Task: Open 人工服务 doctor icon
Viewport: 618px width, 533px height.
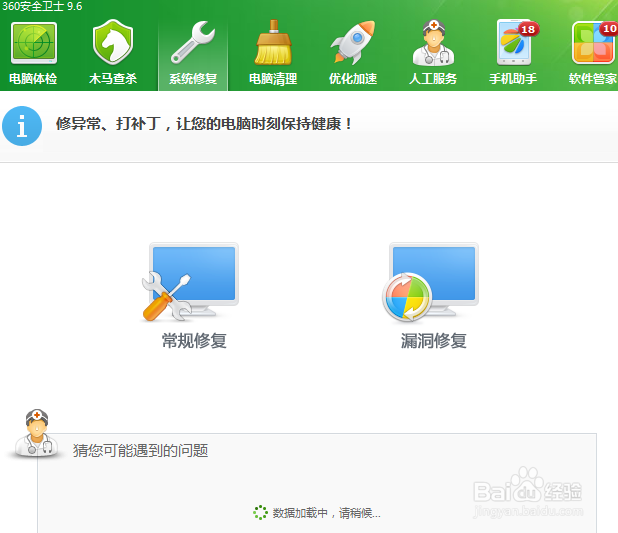Action: click(x=433, y=43)
